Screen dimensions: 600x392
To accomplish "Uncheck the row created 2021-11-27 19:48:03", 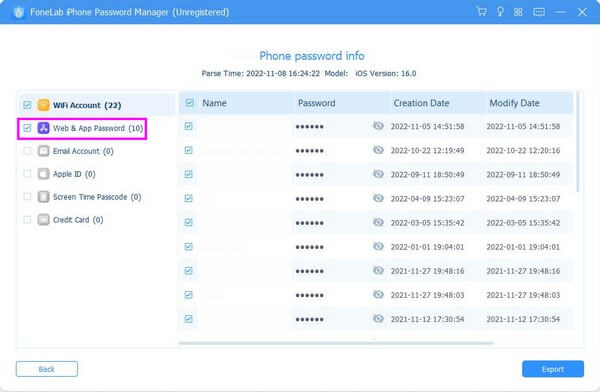I will [x=189, y=295].
